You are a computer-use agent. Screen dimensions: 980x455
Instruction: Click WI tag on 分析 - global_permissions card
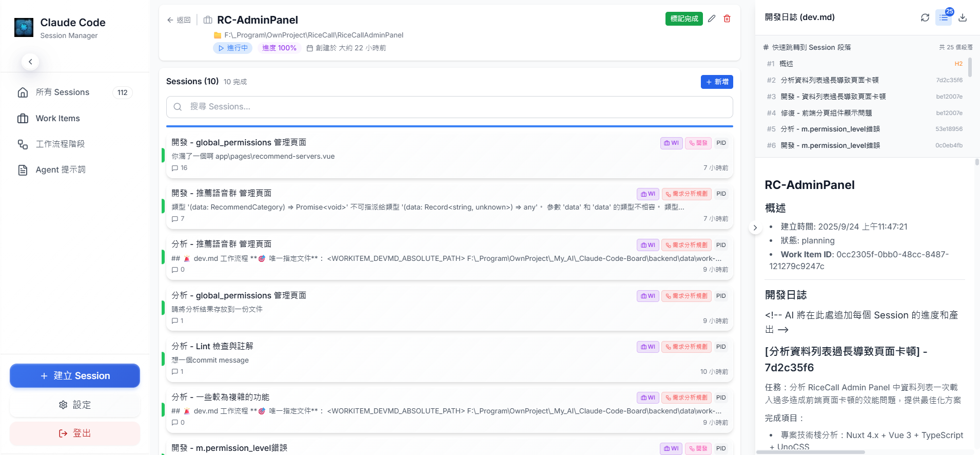648,296
